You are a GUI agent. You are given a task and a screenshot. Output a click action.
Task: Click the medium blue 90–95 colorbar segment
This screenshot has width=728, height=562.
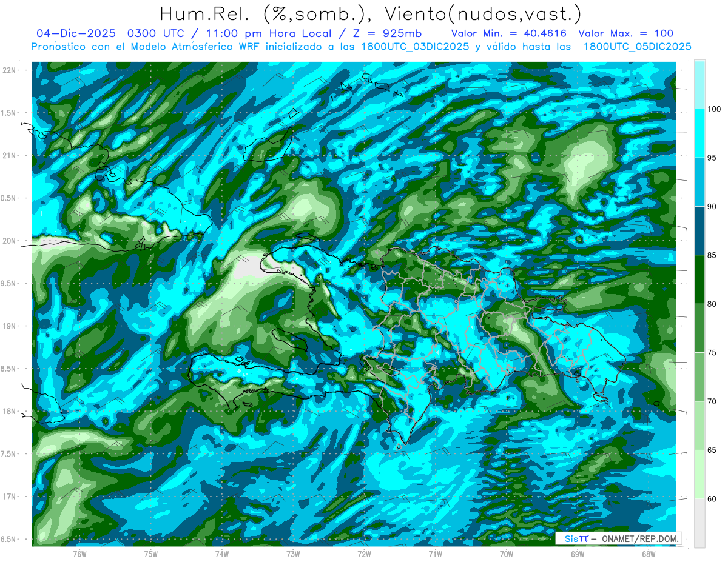pyautogui.click(x=699, y=182)
